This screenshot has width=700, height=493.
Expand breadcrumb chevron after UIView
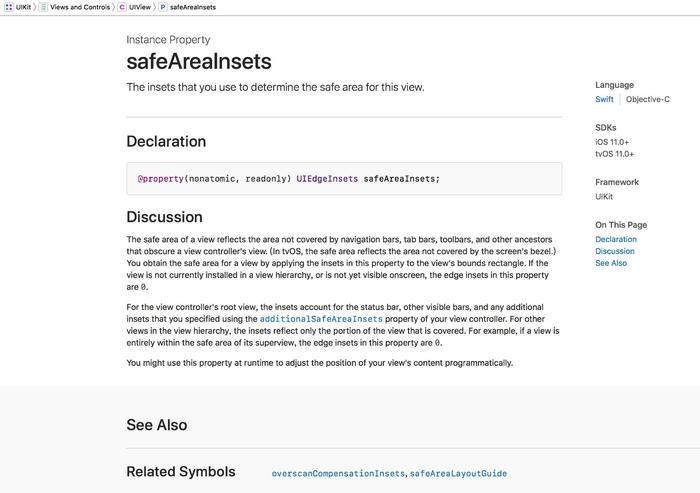coord(154,7)
